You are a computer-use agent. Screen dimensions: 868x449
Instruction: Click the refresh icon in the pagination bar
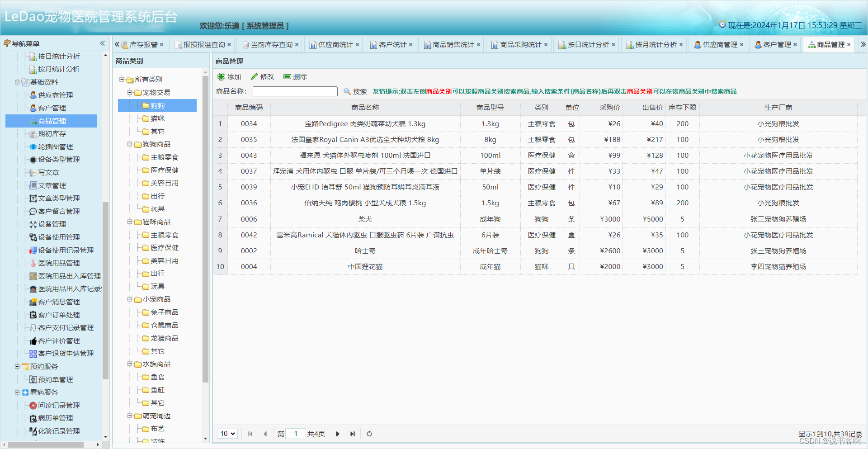tap(369, 434)
